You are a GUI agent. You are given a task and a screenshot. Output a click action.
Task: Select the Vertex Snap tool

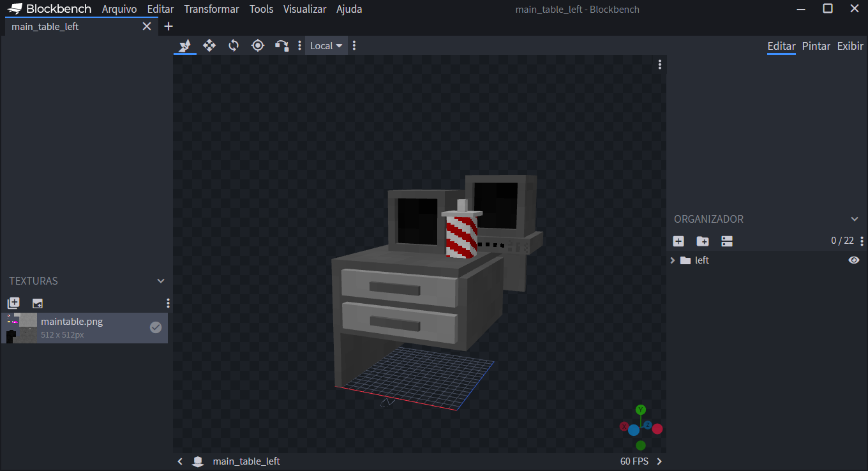281,45
